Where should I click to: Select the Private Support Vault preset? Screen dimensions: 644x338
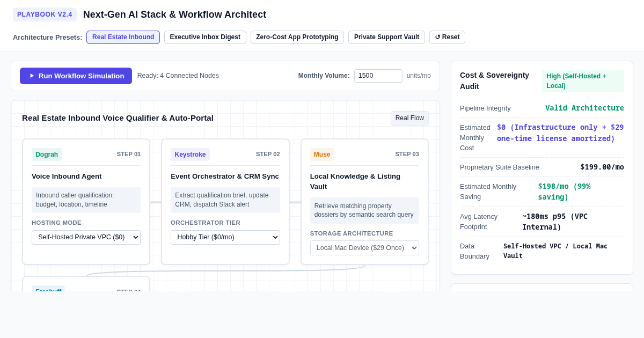pyautogui.click(x=386, y=37)
